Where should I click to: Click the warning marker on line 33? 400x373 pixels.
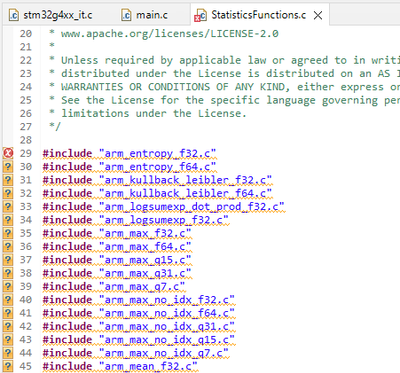pos(8,206)
